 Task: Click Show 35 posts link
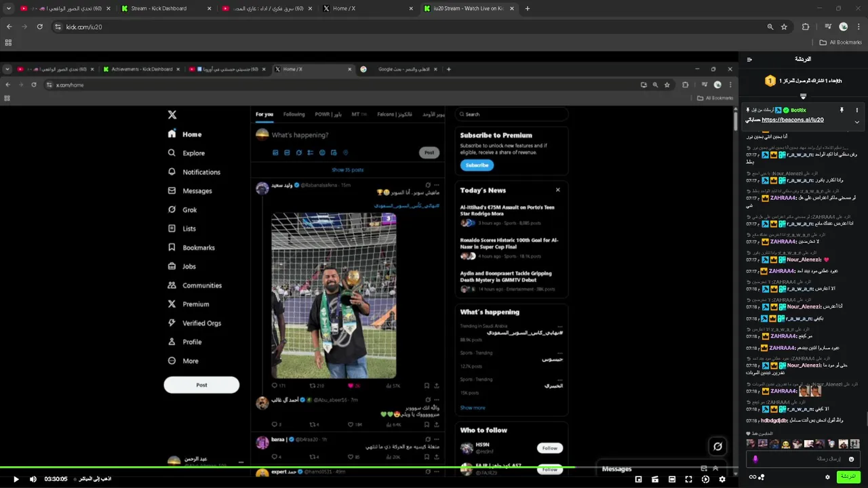(x=348, y=170)
